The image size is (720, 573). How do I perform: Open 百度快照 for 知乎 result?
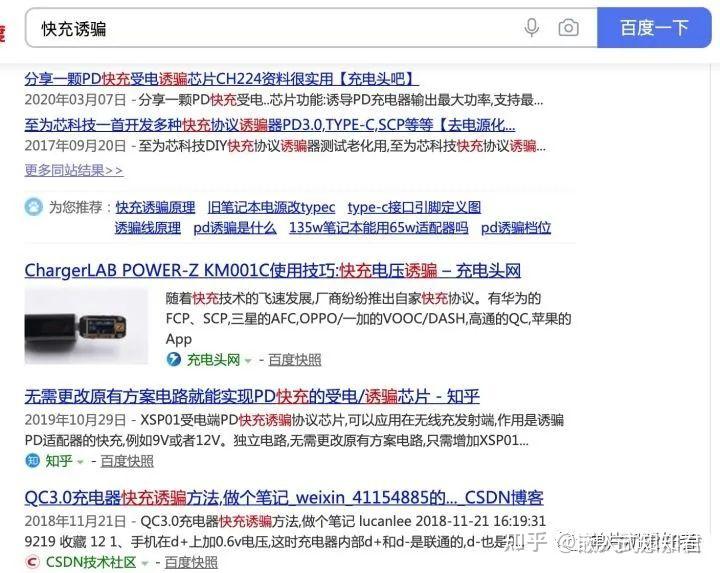coord(127,461)
